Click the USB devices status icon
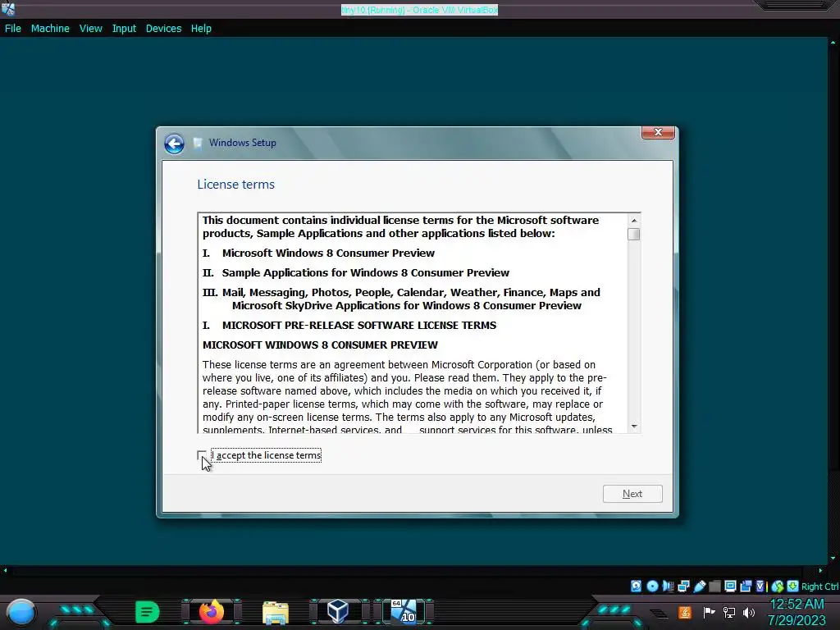Screen dimensions: 840x630 tap(700, 586)
